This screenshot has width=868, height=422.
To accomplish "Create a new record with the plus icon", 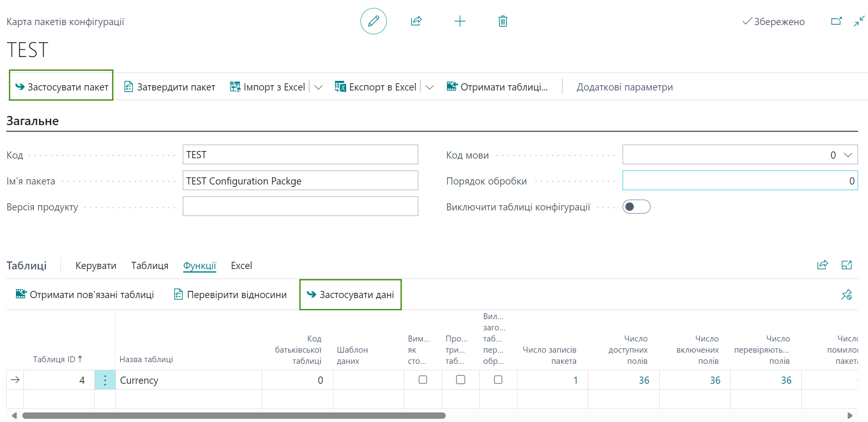I will (x=460, y=21).
